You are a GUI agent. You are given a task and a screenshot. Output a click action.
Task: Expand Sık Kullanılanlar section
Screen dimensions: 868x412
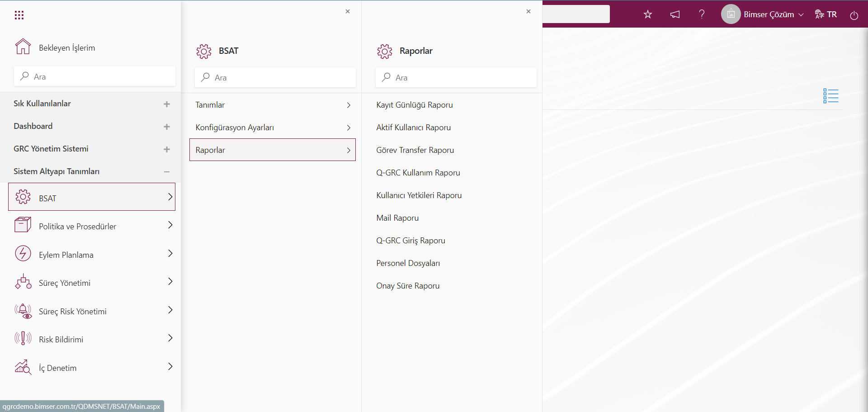[x=167, y=104]
